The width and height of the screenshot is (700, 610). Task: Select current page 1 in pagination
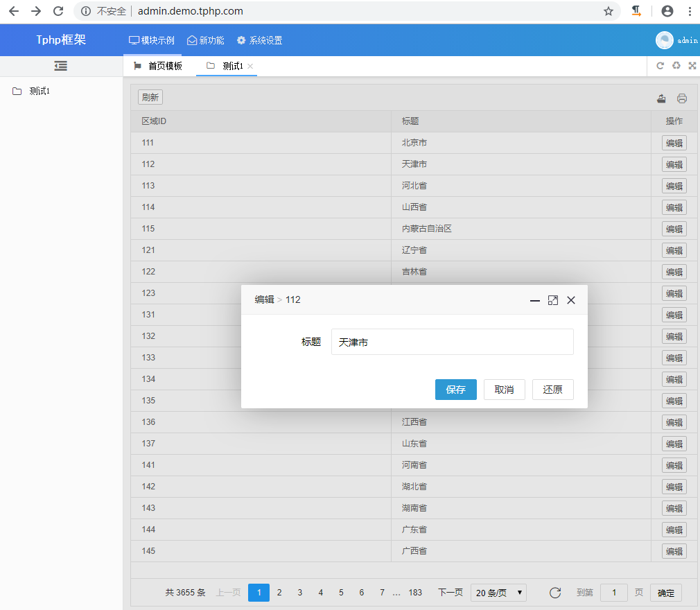click(259, 593)
